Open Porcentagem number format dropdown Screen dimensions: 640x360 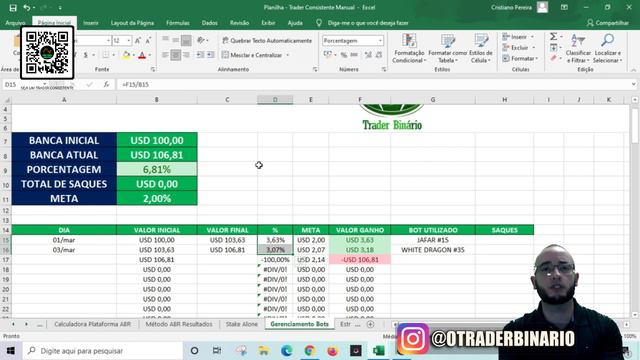coord(380,41)
